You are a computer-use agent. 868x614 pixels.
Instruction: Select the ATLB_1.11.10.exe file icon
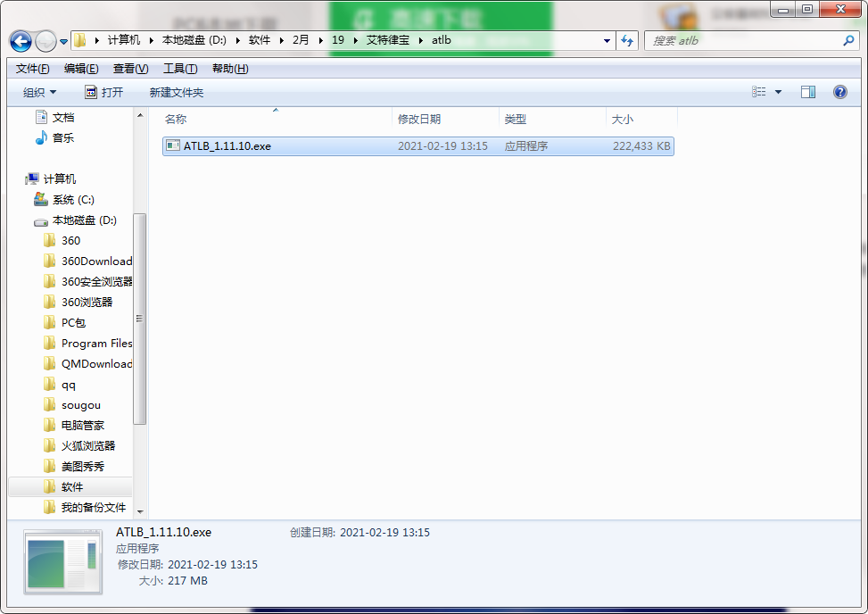[172, 146]
